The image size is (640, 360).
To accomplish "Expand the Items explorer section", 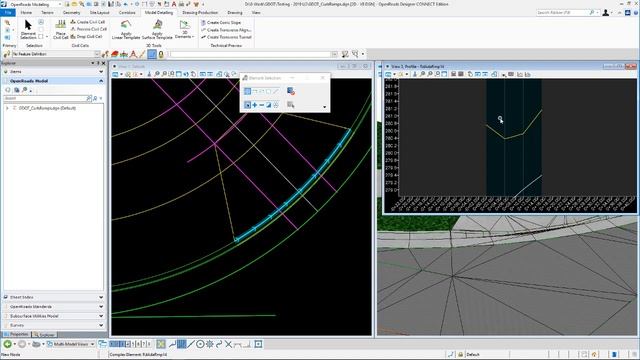I will tap(101, 72).
